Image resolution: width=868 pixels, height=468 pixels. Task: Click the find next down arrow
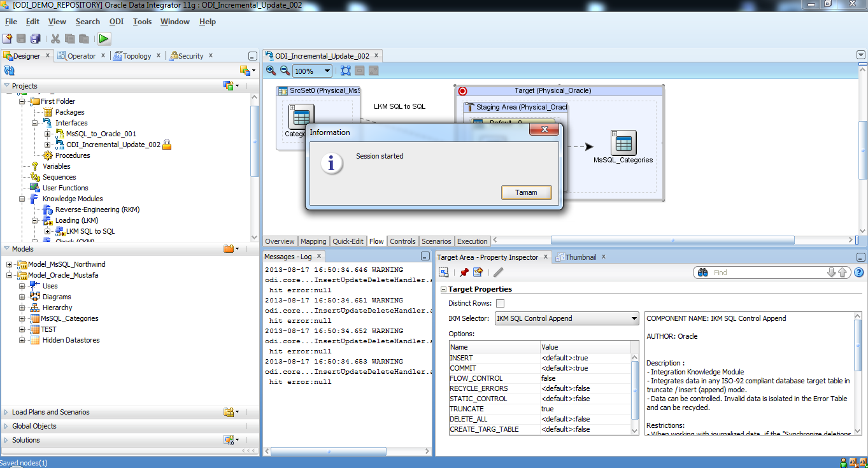[831, 273]
